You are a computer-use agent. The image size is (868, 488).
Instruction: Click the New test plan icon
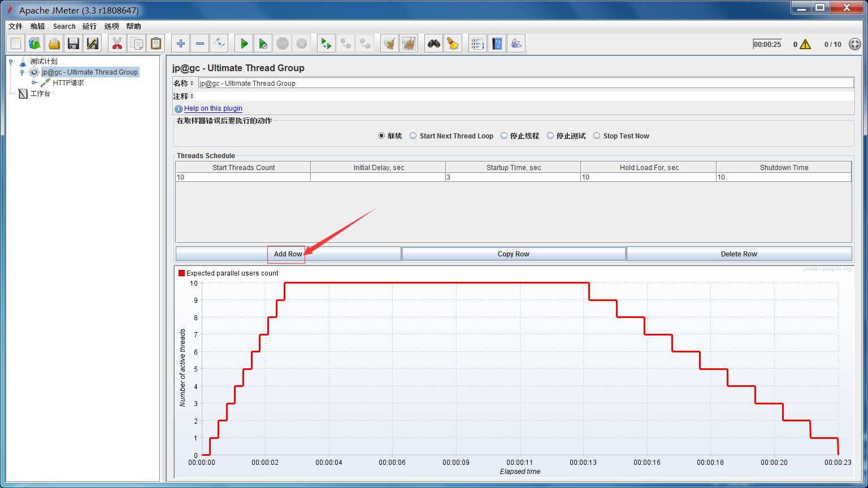tap(16, 43)
